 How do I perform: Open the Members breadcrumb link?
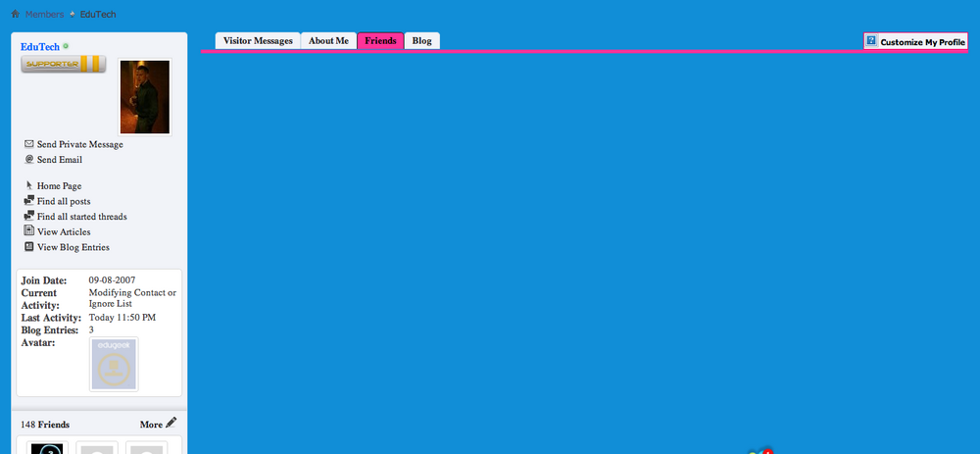coord(44,14)
